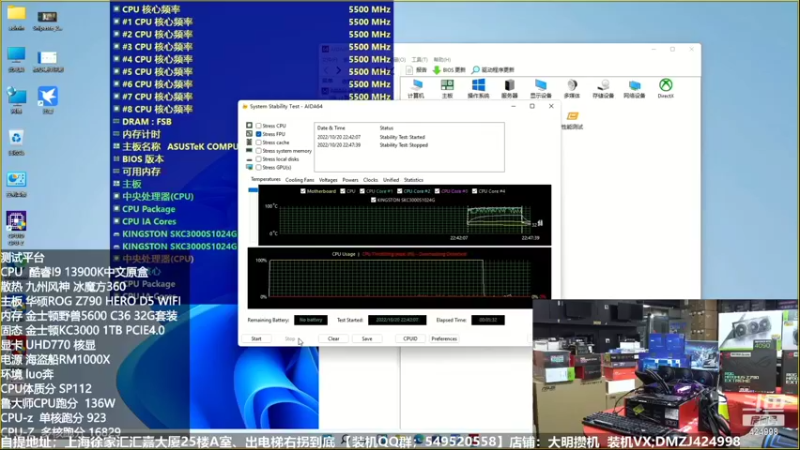Toggle the Motherboard graph checkbox
The image size is (800, 450).
coord(303,191)
